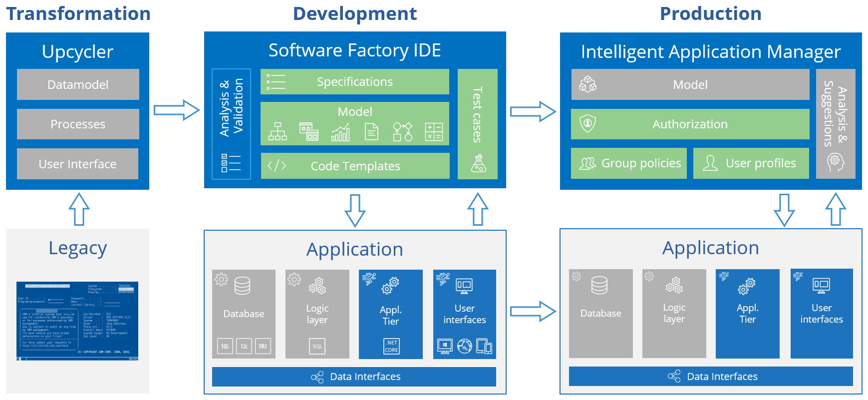Click the Legacy terminal screen thumbnail
The image size is (868, 400).
[x=77, y=321]
